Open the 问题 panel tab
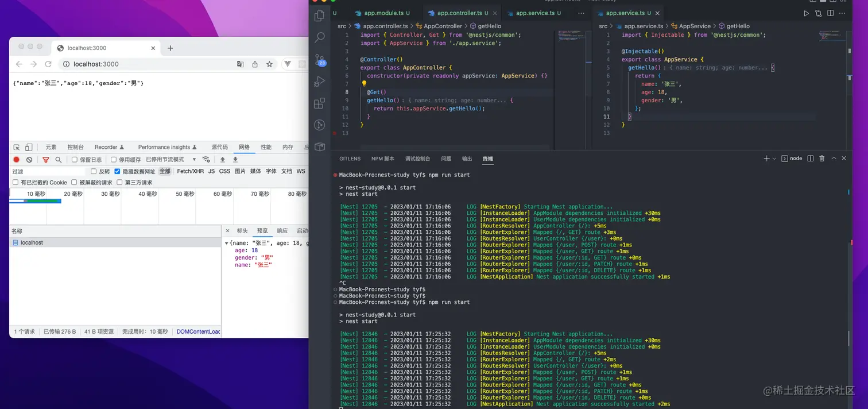 point(446,159)
